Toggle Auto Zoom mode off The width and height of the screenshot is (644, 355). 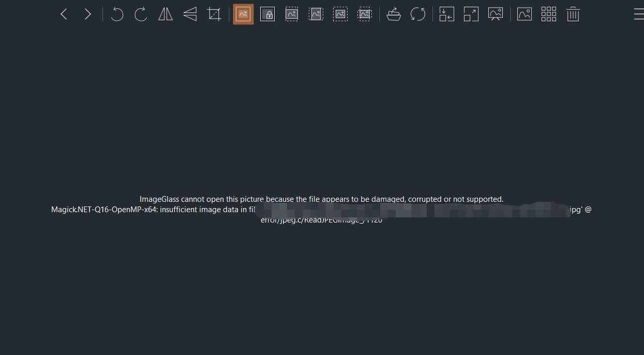[243, 14]
